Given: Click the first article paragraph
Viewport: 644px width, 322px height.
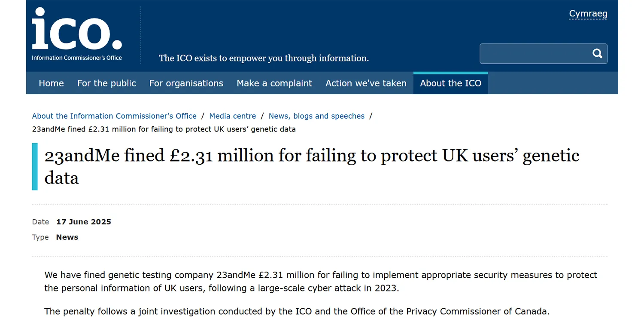Looking at the screenshot, I should [321, 281].
